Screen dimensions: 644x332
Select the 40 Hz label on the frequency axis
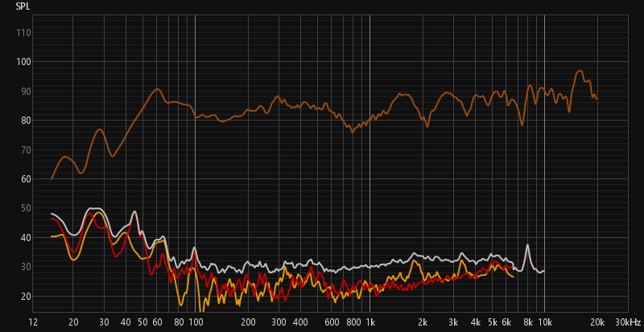click(126, 322)
